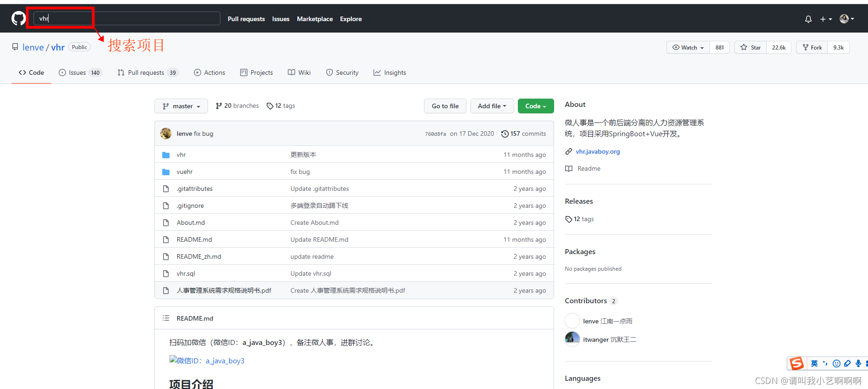The height and width of the screenshot is (389, 868).
Task: Open the Security tab
Action: click(x=342, y=72)
